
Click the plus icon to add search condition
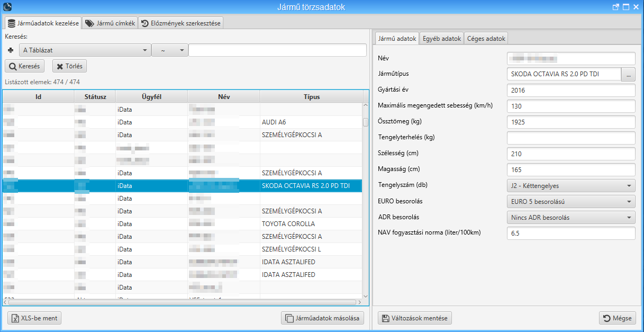click(10, 50)
